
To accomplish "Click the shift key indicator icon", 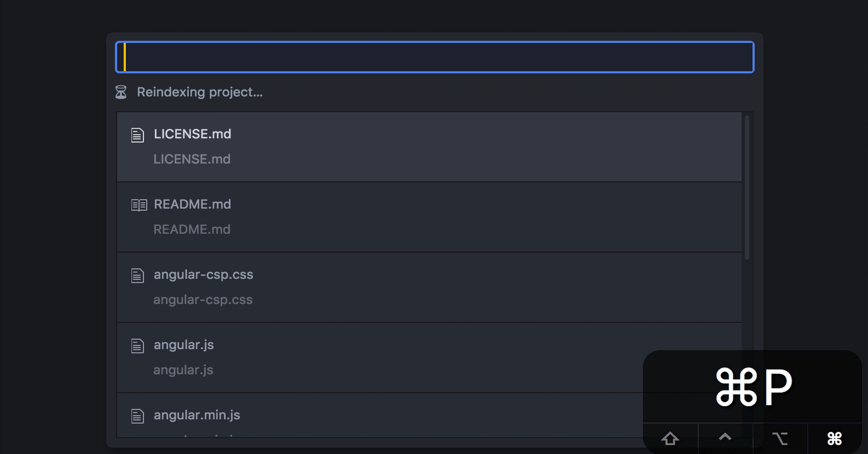I will coord(670,439).
